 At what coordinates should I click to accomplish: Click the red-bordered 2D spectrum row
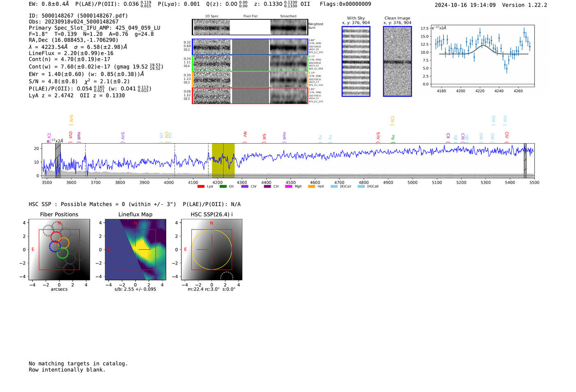(x=250, y=95)
